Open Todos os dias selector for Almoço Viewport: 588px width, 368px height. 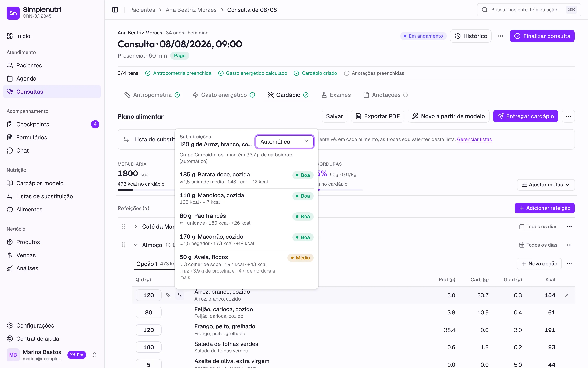(538, 245)
